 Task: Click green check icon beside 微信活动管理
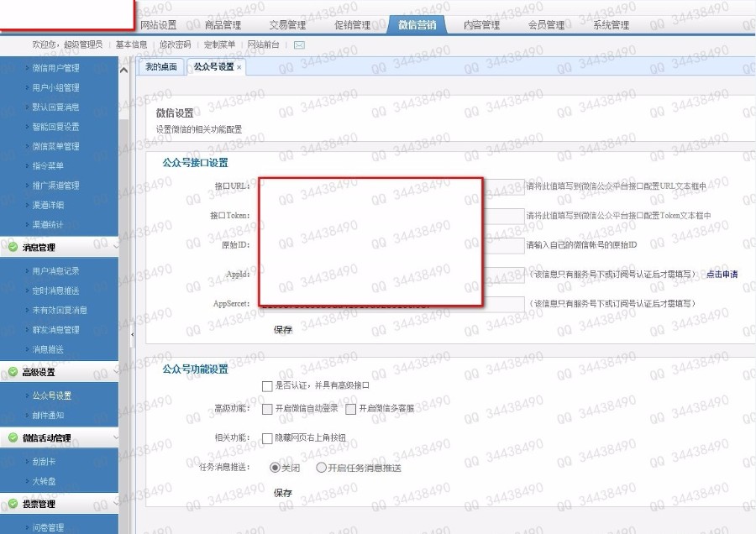(x=13, y=437)
